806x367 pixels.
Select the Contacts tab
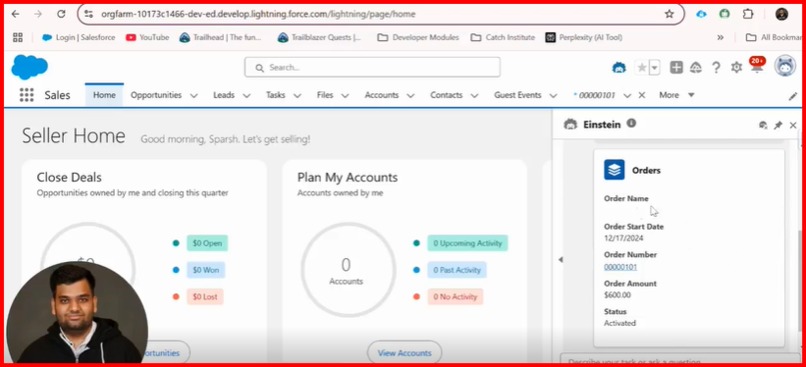point(446,95)
